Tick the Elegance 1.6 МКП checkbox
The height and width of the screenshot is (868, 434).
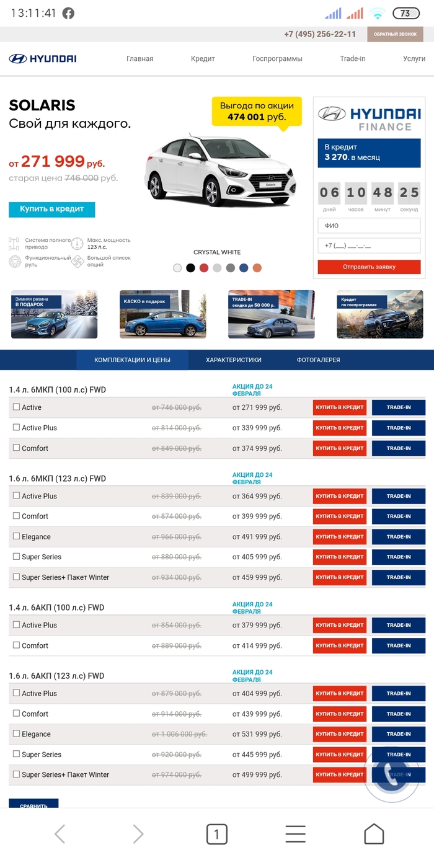17,536
